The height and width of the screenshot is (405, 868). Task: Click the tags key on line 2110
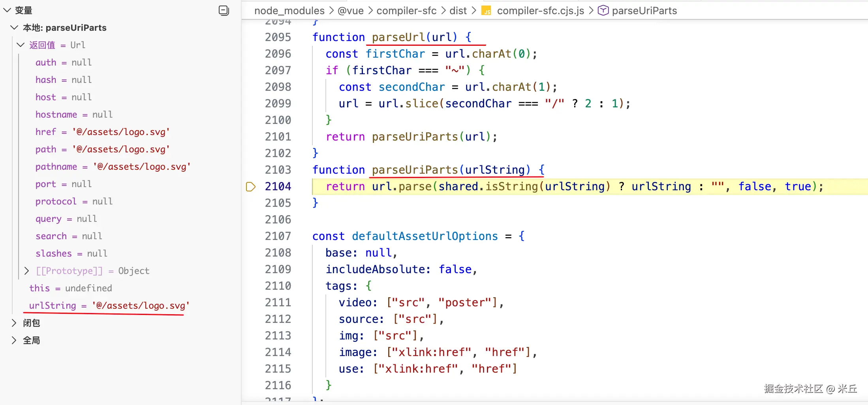339,286
